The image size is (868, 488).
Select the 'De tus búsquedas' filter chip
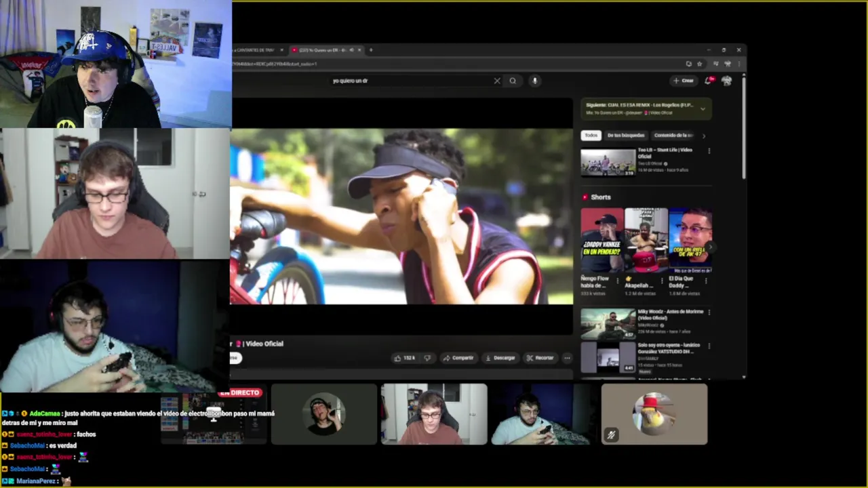click(626, 136)
